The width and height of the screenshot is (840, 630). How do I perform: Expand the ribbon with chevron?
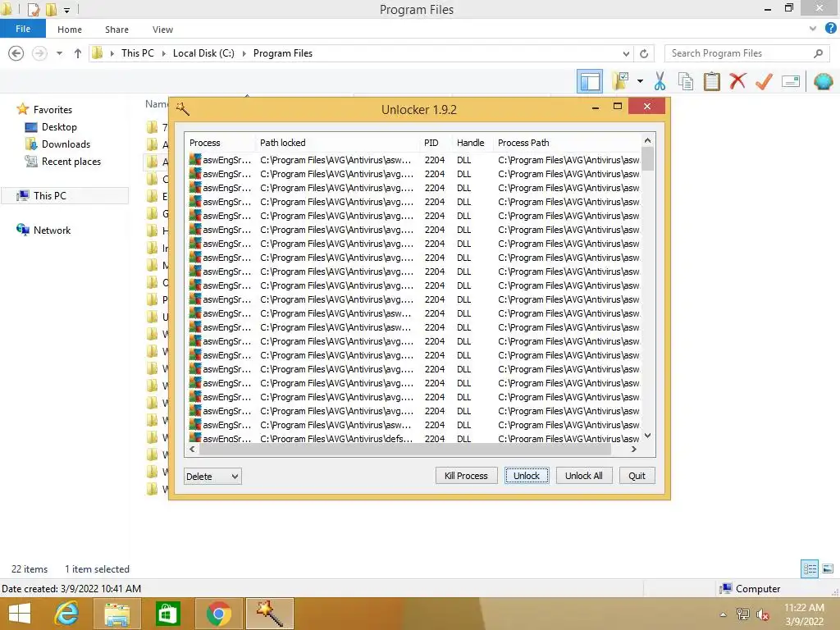tap(813, 29)
